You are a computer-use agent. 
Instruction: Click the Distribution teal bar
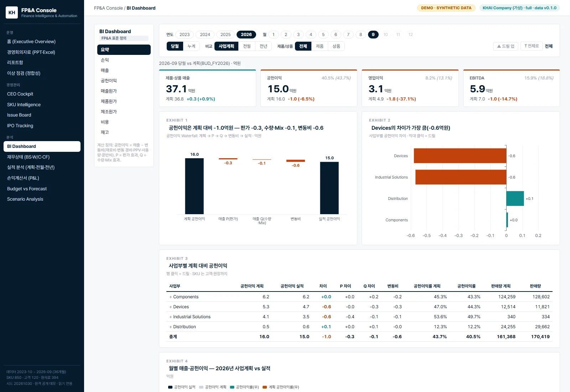click(x=515, y=198)
